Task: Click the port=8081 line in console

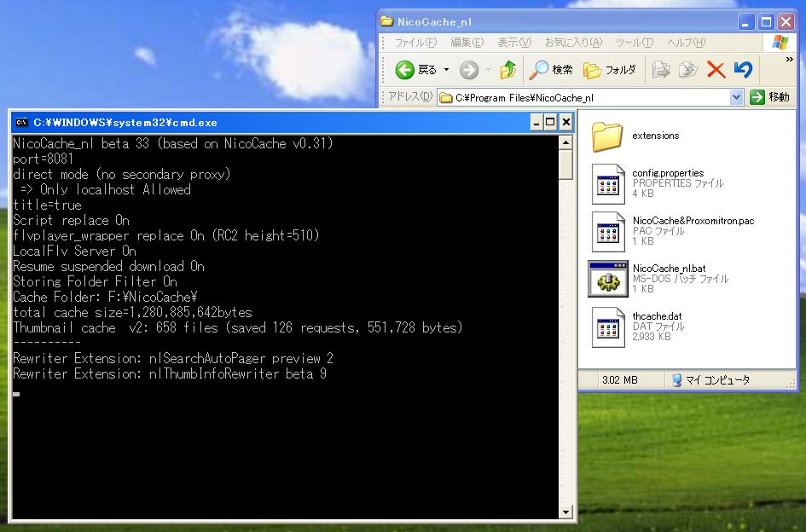Action: point(43,159)
